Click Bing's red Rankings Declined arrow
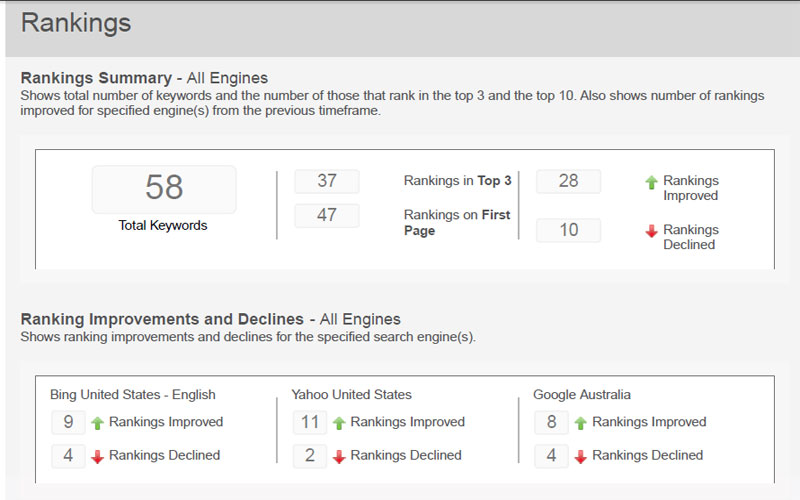Screen dimensions: 800x500 coord(97,456)
